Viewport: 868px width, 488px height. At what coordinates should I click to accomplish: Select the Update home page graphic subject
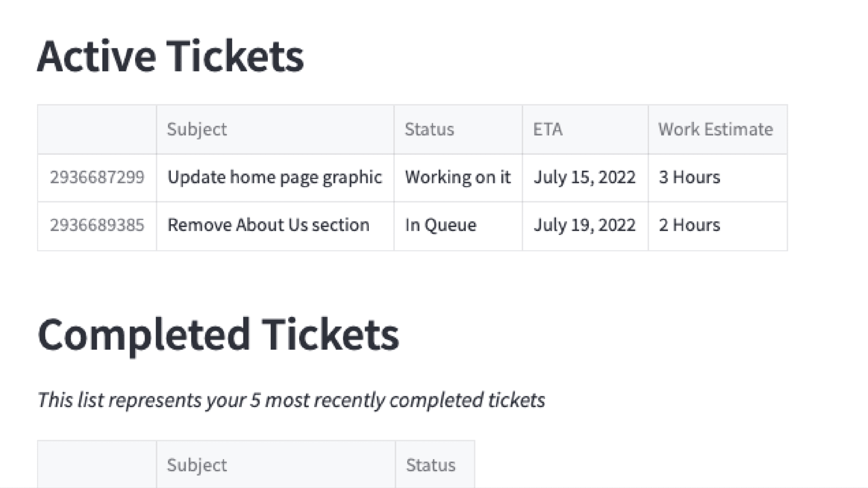pos(275,177)
